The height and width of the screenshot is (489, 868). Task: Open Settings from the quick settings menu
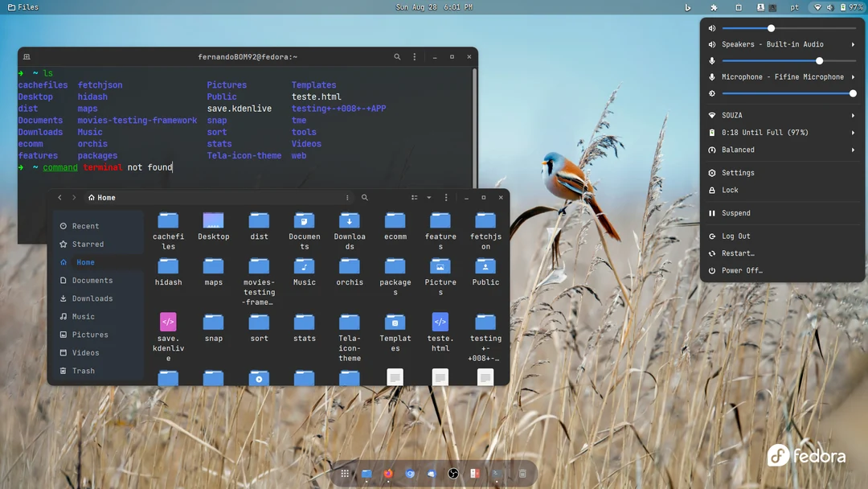735,172
